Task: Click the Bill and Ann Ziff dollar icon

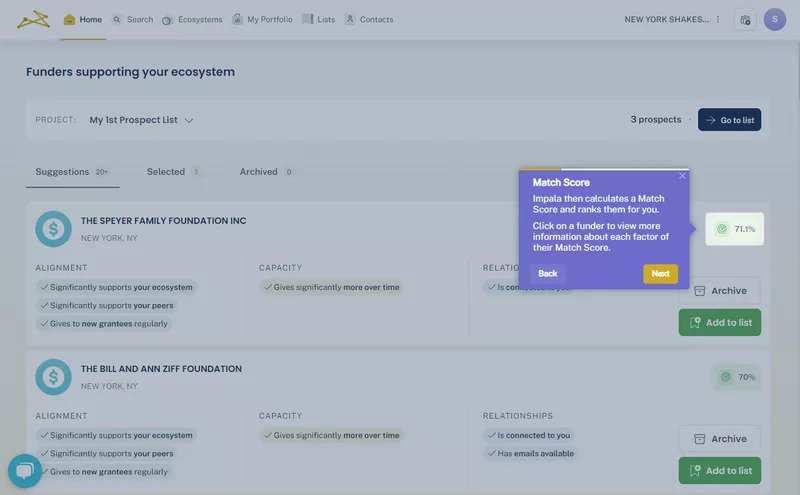Action: [53, 377]
